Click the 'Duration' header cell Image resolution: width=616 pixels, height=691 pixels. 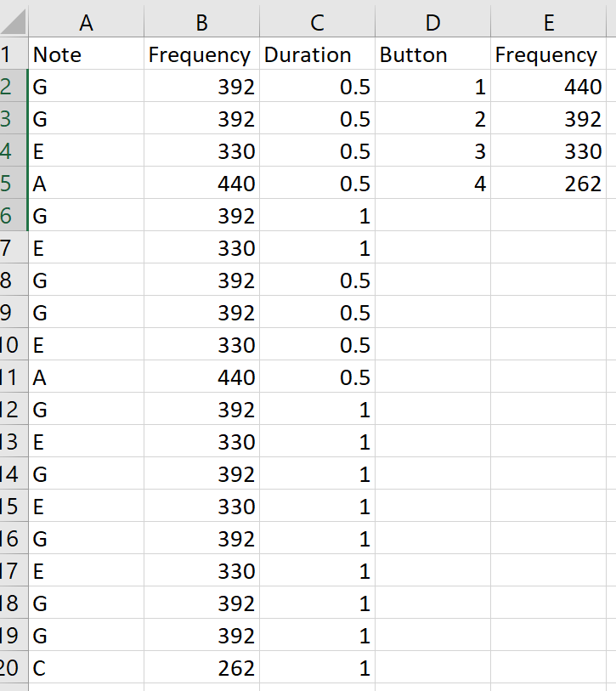pos(317,54)
